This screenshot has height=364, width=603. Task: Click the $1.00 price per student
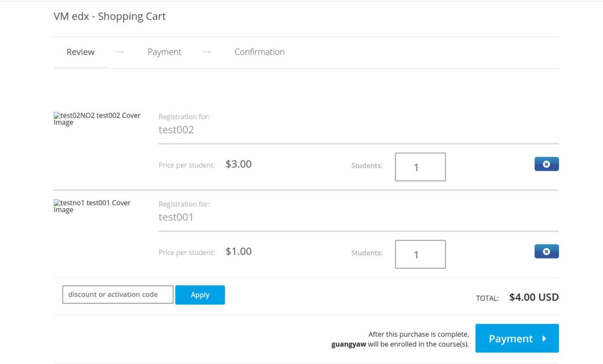239,251
